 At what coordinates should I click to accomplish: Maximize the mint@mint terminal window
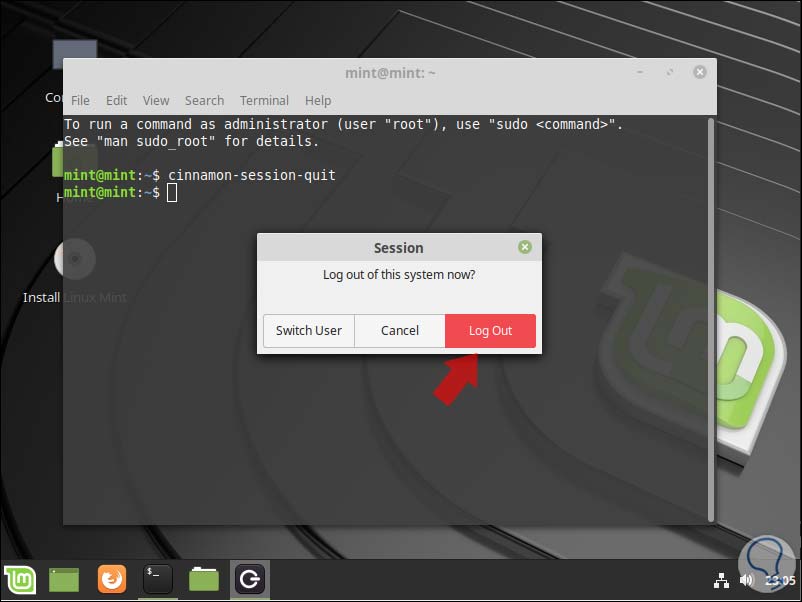[670, 72]
